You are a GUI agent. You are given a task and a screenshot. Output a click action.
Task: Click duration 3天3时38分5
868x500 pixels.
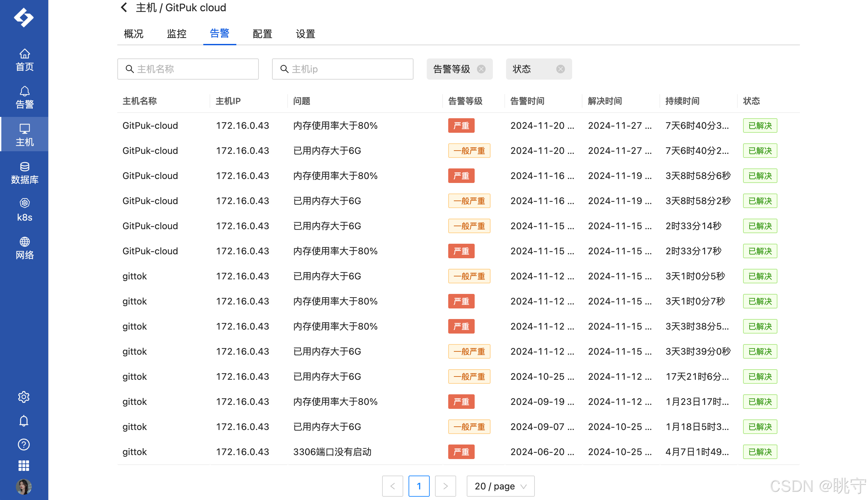click(697, 326)
